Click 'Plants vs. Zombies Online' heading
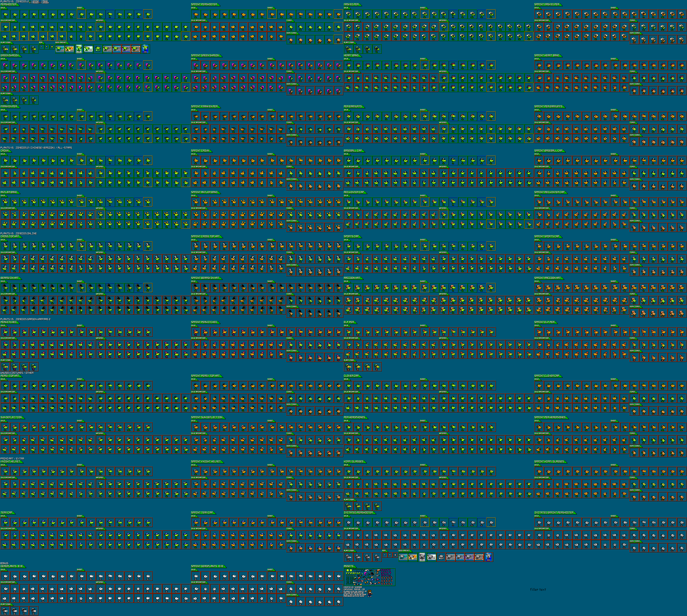 pyautogui.click(x=19, y=234)
